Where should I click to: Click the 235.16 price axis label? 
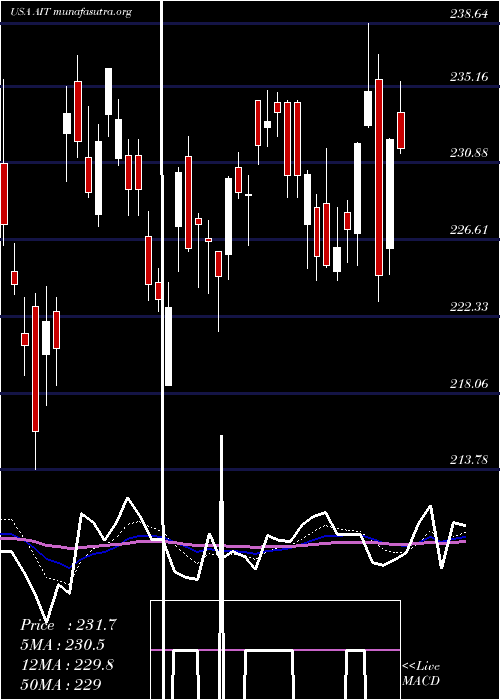coord(469,77)
